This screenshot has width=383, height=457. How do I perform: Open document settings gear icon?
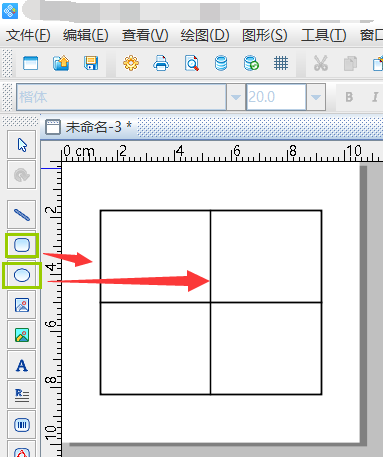pyautogui.click(x=131, y=63)
